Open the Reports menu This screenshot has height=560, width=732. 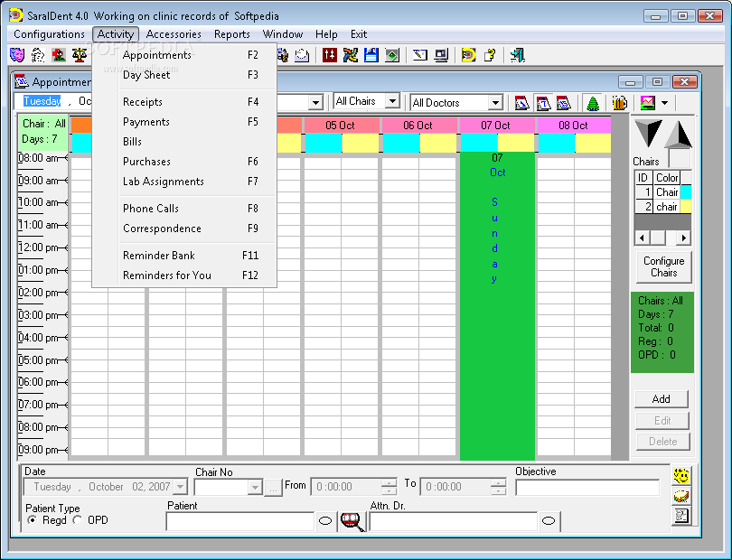coord(232,34)
